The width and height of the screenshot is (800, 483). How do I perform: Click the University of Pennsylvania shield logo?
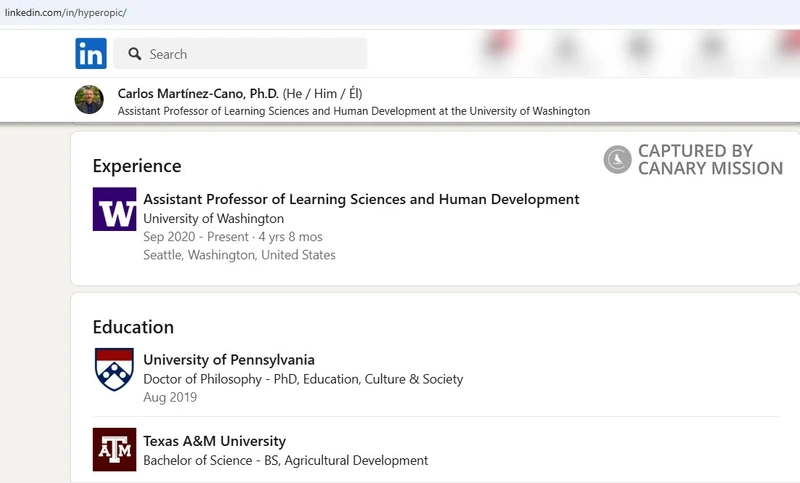pyautogui.click(x=114, y=370)
